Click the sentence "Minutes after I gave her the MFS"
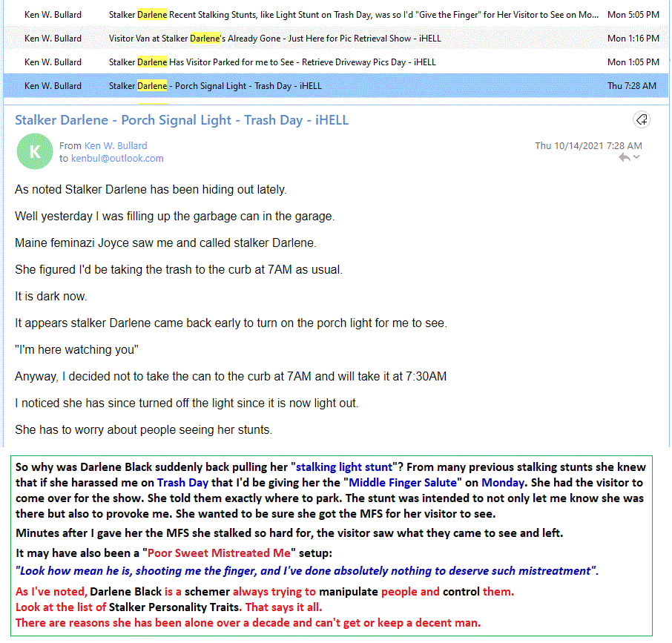 click(x=289, y=533)
